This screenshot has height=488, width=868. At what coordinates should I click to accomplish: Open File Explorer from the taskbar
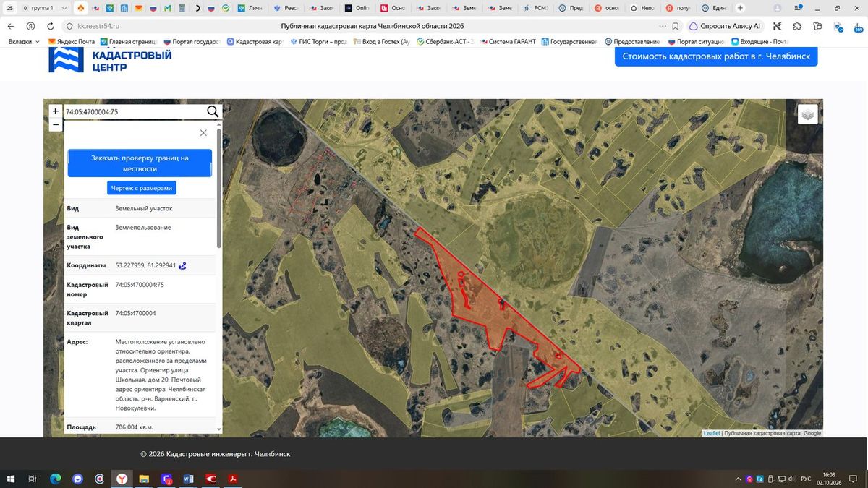point(144,479)
